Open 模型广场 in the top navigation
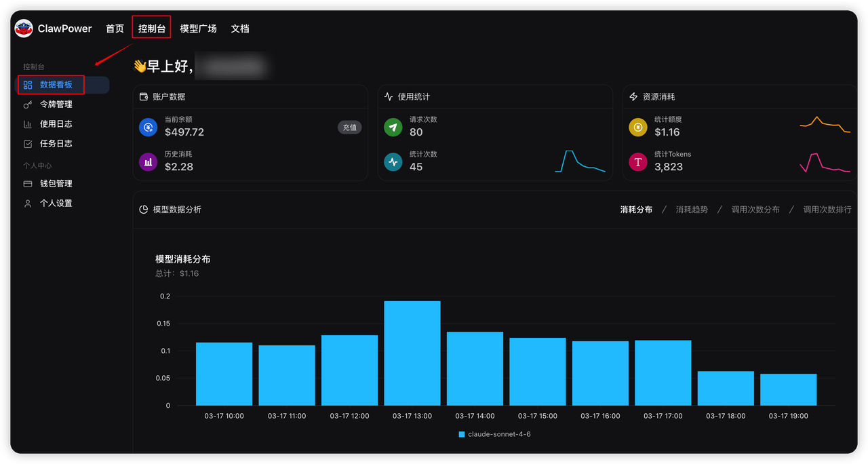 198,28
